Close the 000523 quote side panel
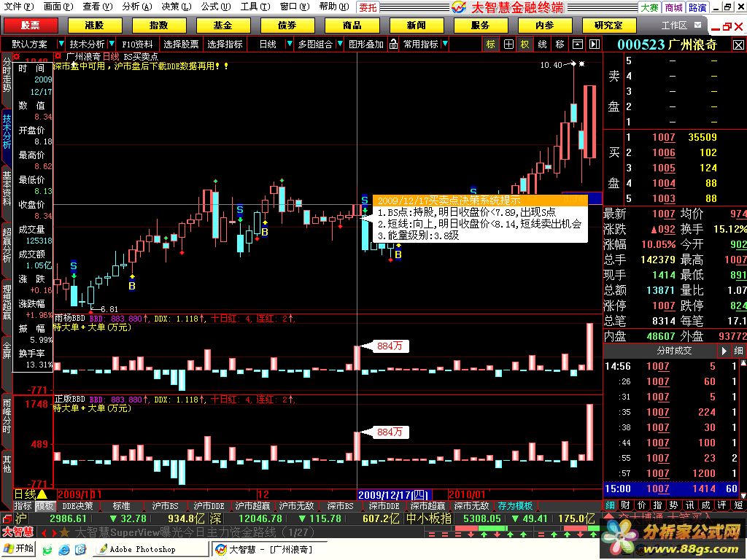Screen dimensions: 747x560 tap(738, 44)
